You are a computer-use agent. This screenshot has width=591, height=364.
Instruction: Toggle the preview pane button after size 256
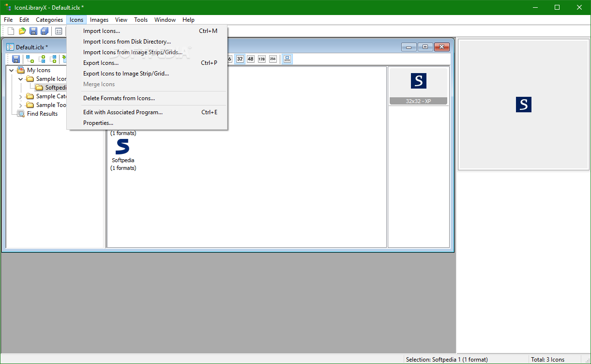click(287, 59)
